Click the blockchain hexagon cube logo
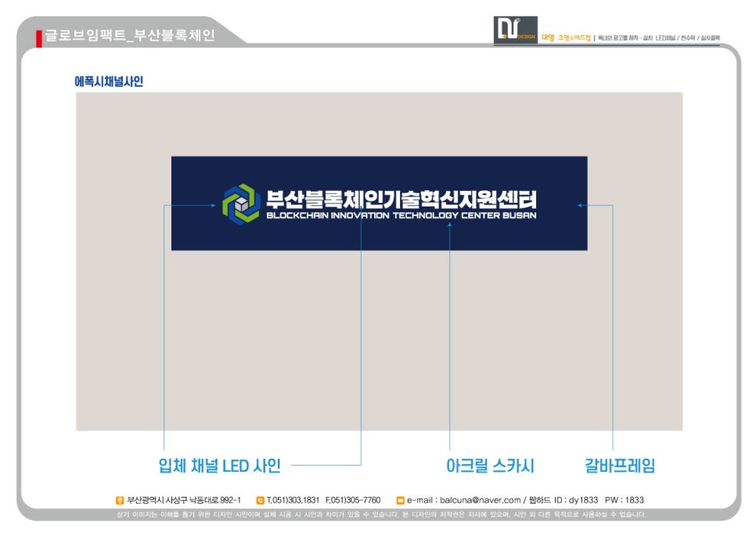This screenshot has width=756, height=536. pos(241,204)
